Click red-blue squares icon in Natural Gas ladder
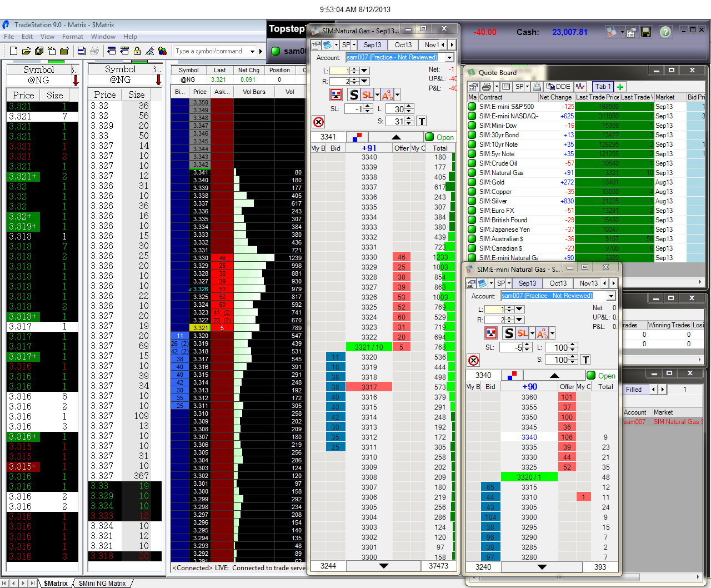The width and height of the screenshot is (711, 588). tap(357, 137)
